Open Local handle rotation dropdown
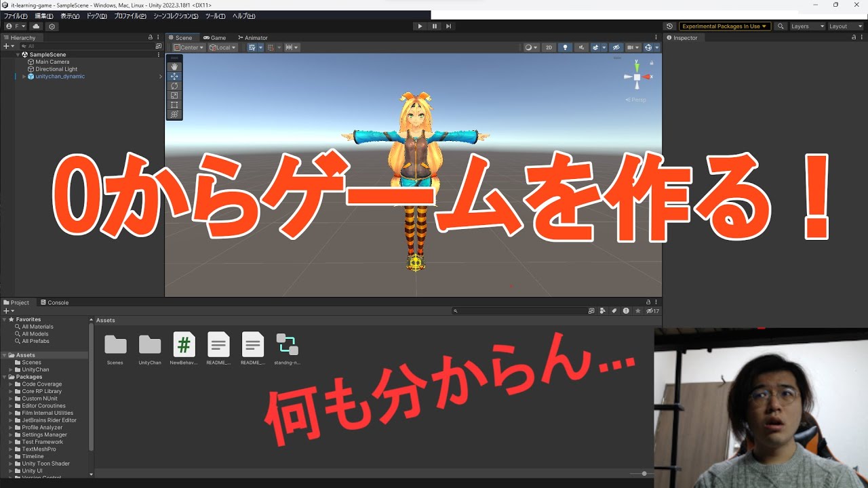The height and width of the screenshot is (488, 868). click(x=222, y=47)
